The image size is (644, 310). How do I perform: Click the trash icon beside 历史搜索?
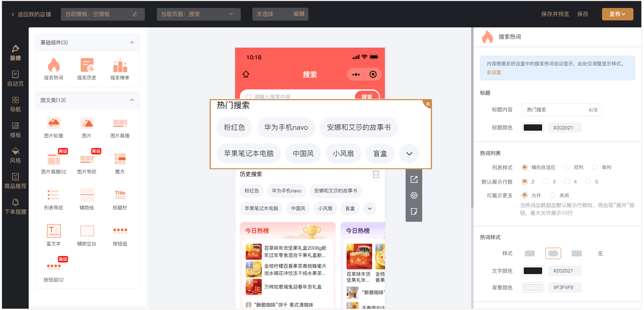[376, 174]
